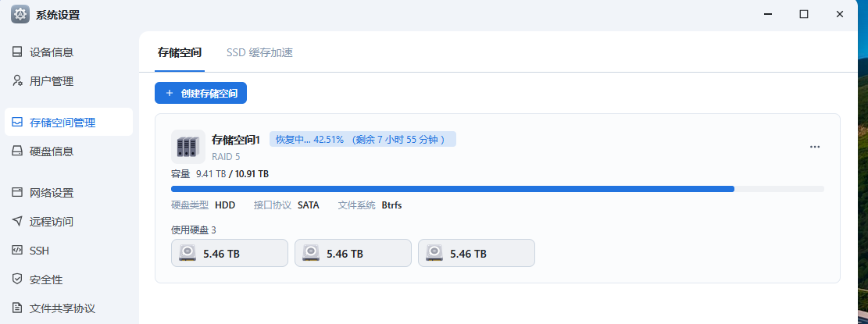Open the three-dot menu for 存储空间1
This screenshot has height=324, width=868.
815,147
